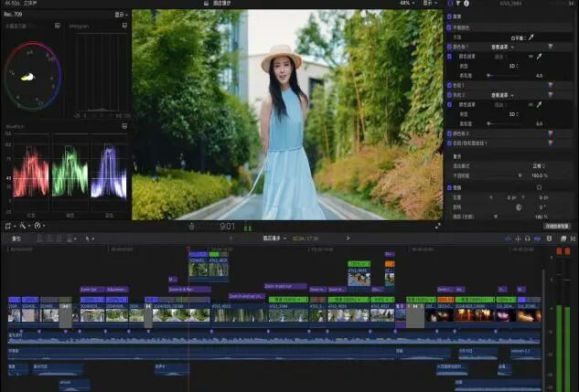This screenshot has height=392, width=579.
Task: Go forward in timeline history
Action: pyautogui.click(x=348, y=238)
